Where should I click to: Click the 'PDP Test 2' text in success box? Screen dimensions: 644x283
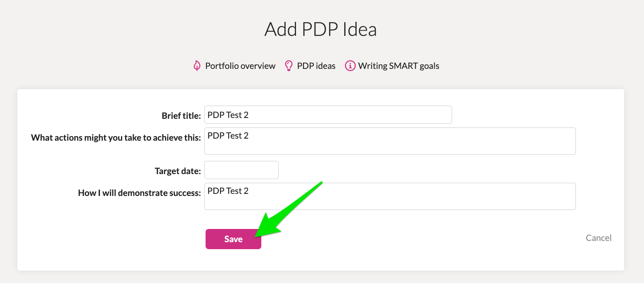pyautogui.click(x=228, y=191)
